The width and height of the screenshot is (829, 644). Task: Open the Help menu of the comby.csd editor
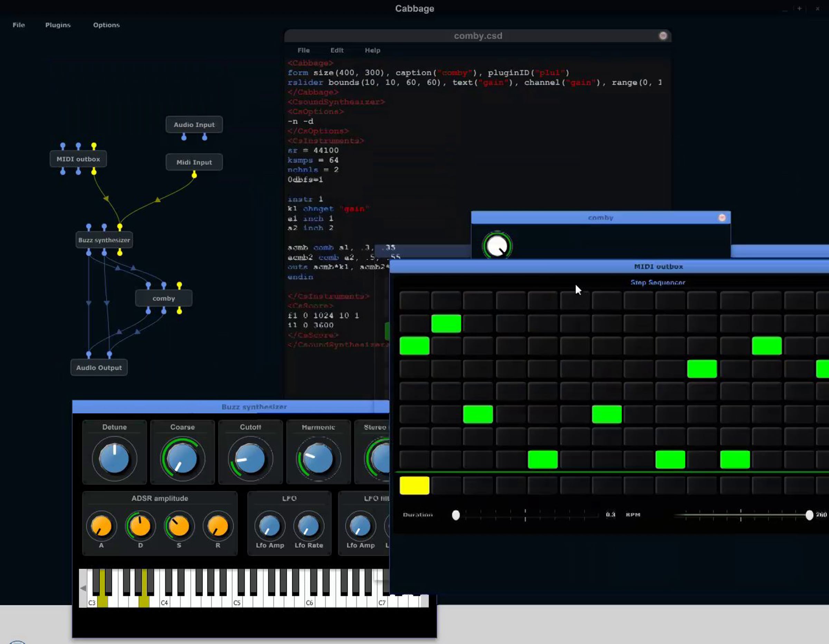[x=372, y=50]
